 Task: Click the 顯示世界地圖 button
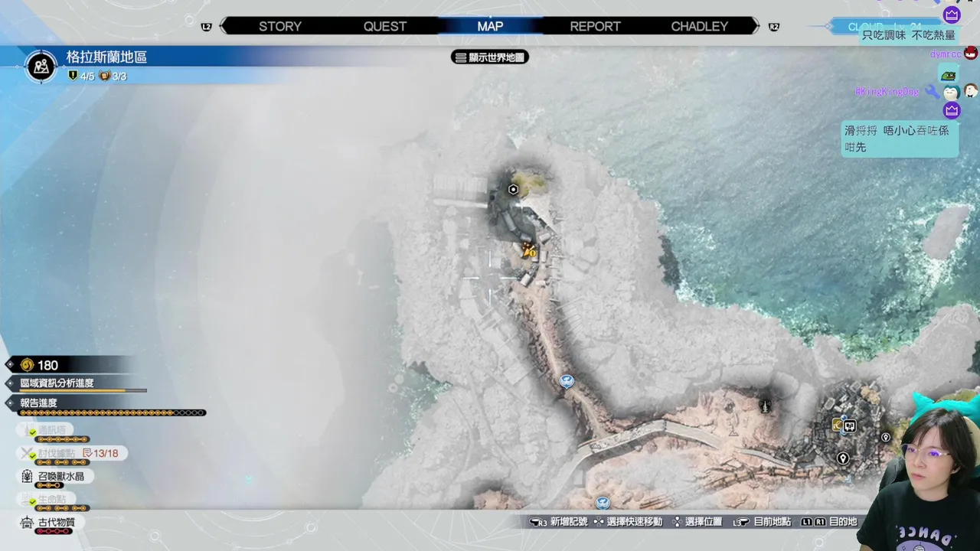(x=490, y=57)
